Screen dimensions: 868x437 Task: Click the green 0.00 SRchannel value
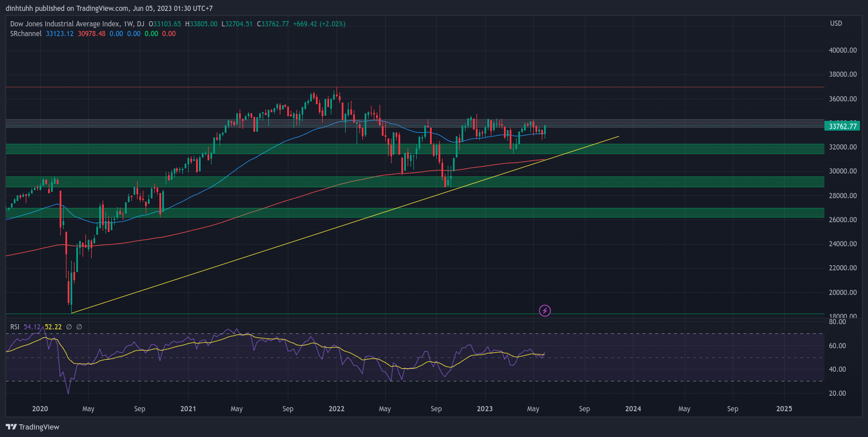[x=151, y=34]
